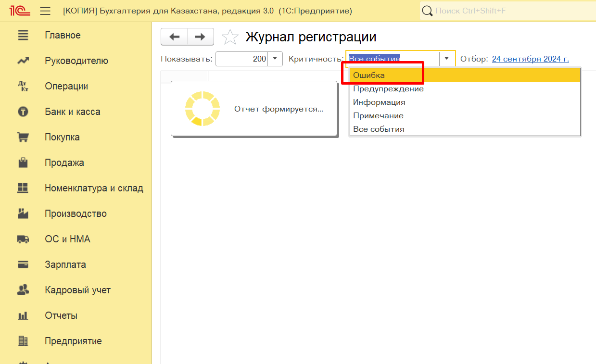Click the Банк и касса icon
The width and height of the screenshot is (596, 364).
(23, 112)
